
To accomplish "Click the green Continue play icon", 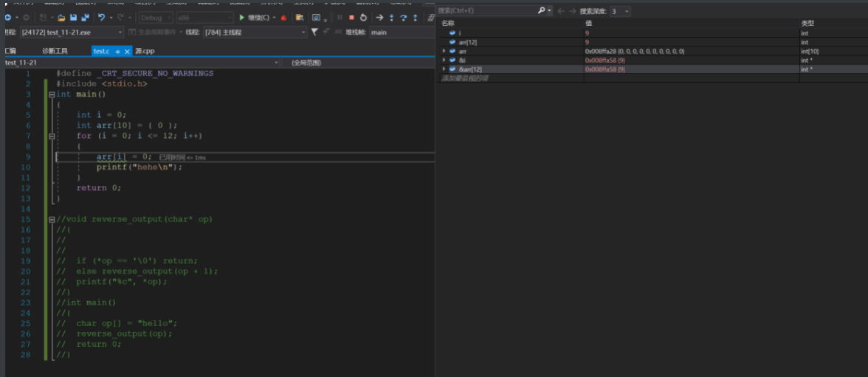I will point(242,17).
